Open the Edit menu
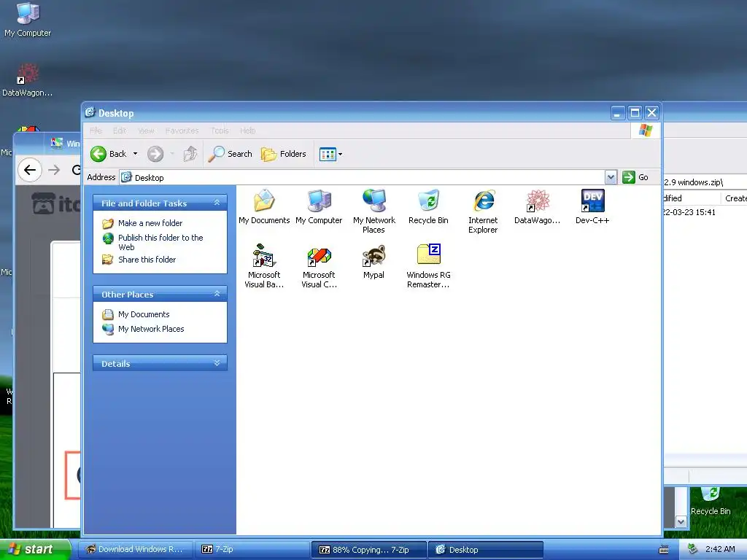This screenshot has height=560, width=747. (120, 131)
